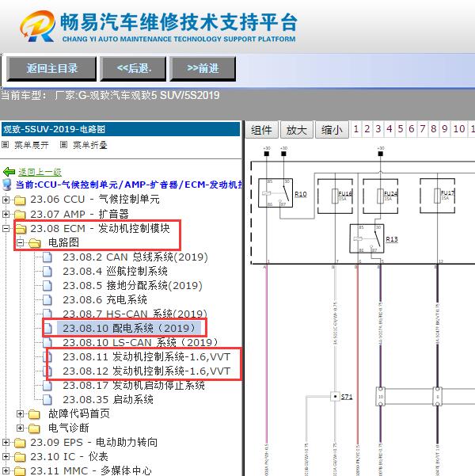Open diagram page 4
This screenshot has height=476, width=475.
click(389, 129)
